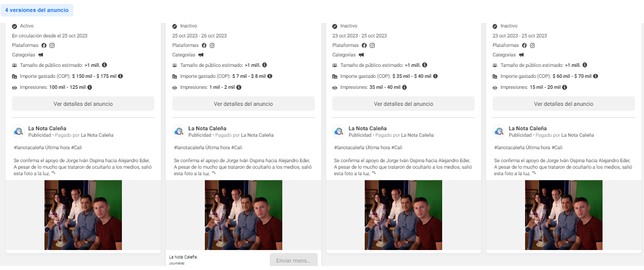Click megaphone category icon in the 25–26 oct card
Viewport: 644px width, 270px height.
201,55
